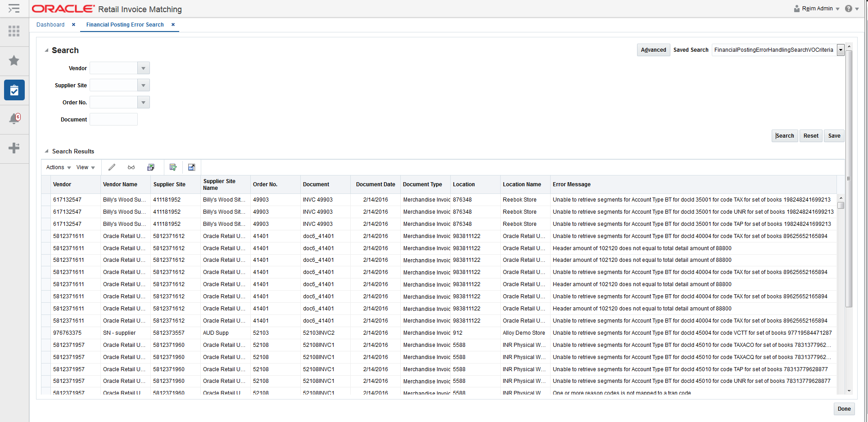This screenshot has width=868, height=422.
Task: Click the sidebar menu toggle at top left
Action: 14,9
